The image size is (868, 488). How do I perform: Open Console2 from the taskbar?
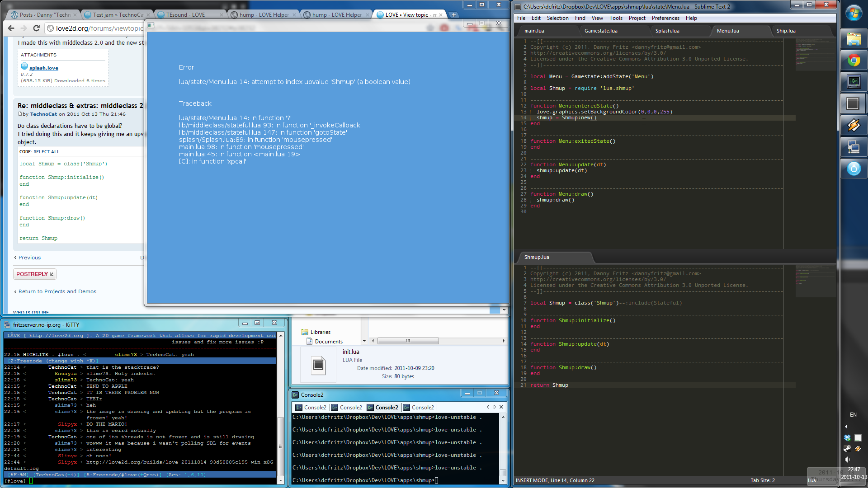pos(854,82)
